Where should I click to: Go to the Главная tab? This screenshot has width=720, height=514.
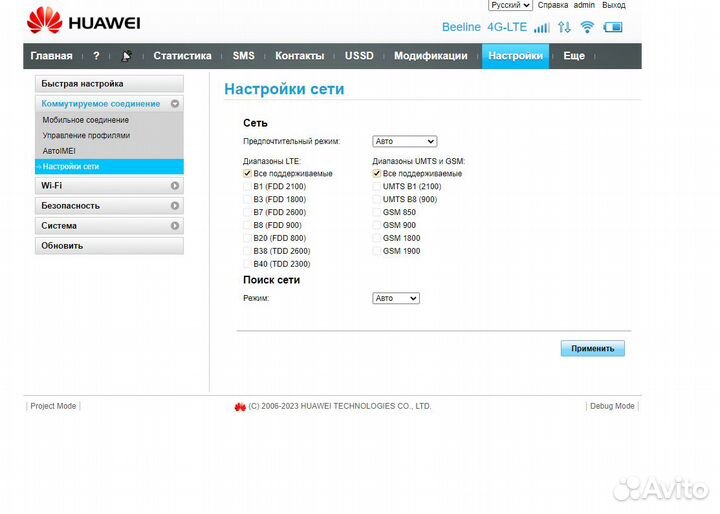click(51, 56)
